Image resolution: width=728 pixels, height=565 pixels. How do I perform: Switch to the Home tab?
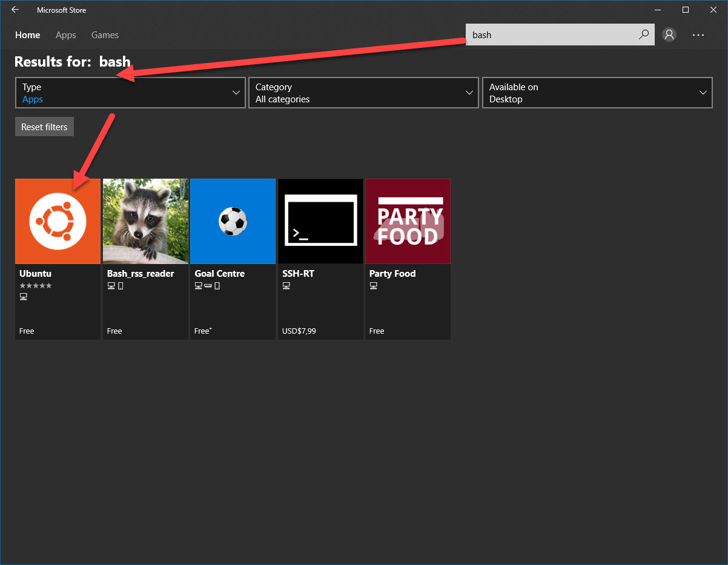pyautogui.click(x=28, y=35)
